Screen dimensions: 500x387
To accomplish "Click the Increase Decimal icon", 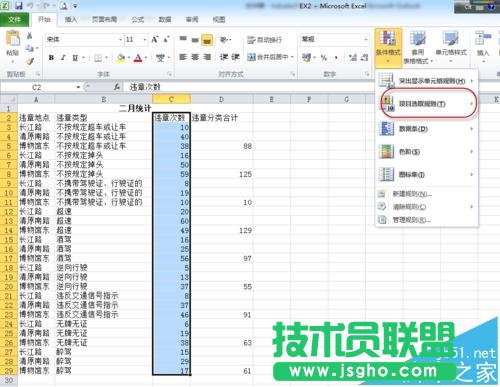I will (353, 58).
